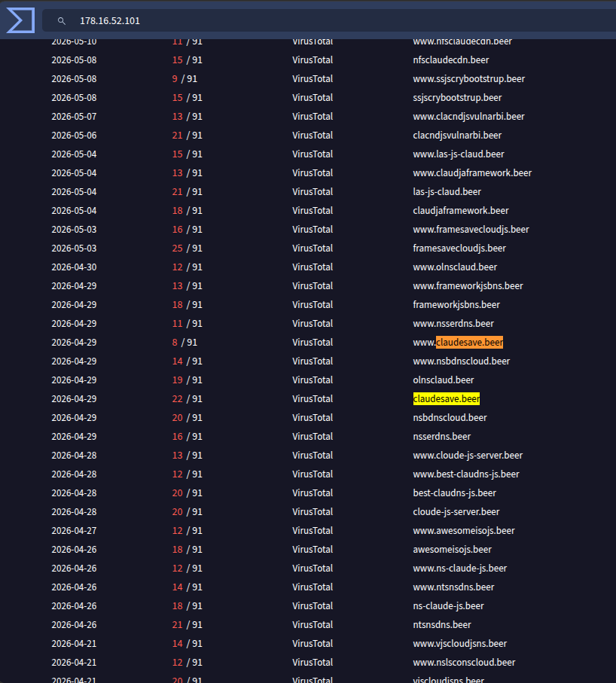Open best-claudns-js.beer domain
The height and width of the screenshot is (683, 616).
tap(454, 492)
